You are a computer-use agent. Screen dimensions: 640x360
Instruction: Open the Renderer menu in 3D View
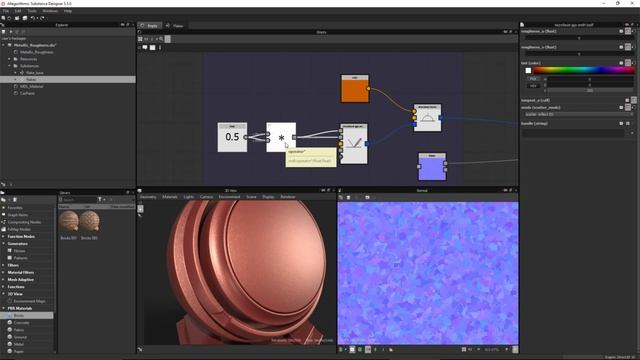(x=288, y=197)
